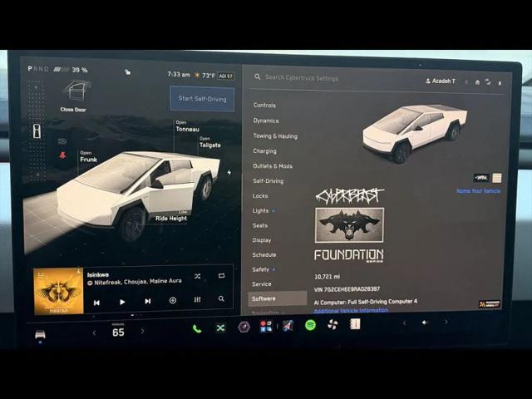The height and width of the screenshot is (399, 532).
Task: Open the equalizer icon in media player
Action: tap(197, 299)
